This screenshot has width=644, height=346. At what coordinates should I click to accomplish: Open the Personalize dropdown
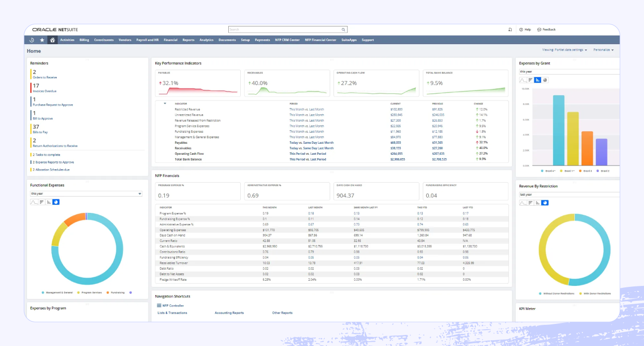click(x=604, y=49)
